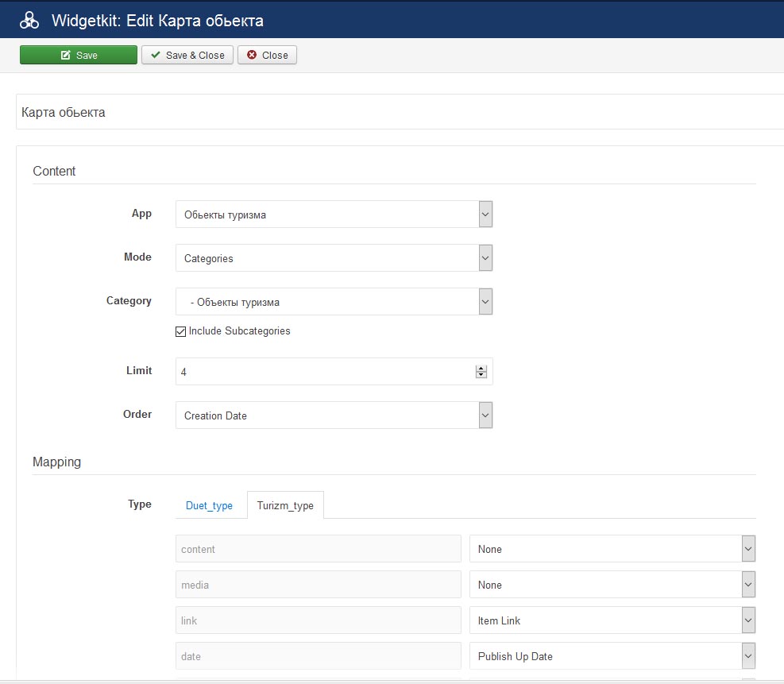The width and height of the screenshot is (784, 684).
Task: Switch to the Duet_type tab
Action: [x=209, y=505]
